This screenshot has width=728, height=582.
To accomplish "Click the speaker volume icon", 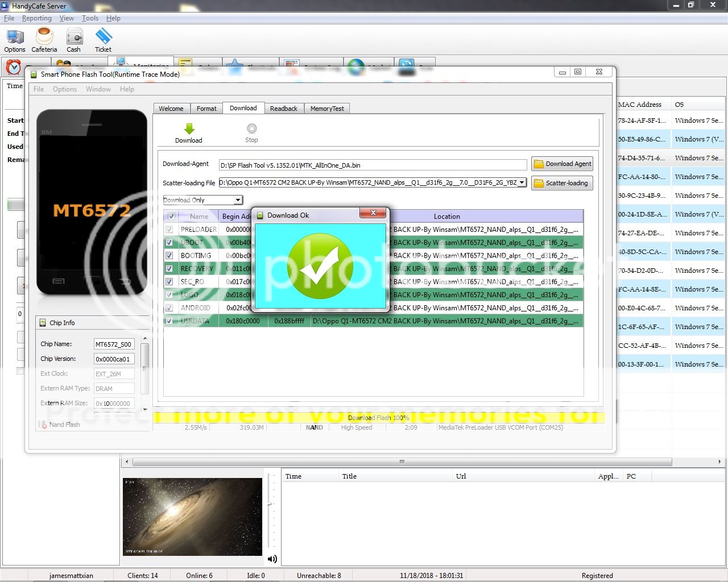I will (x=272, y=559).
